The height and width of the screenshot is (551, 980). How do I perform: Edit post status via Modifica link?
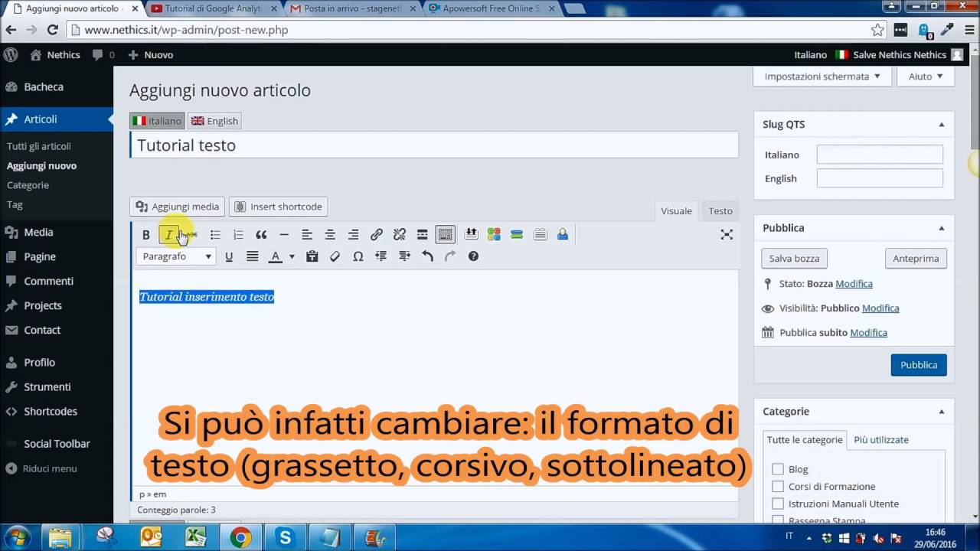click(x=854, y=284)
